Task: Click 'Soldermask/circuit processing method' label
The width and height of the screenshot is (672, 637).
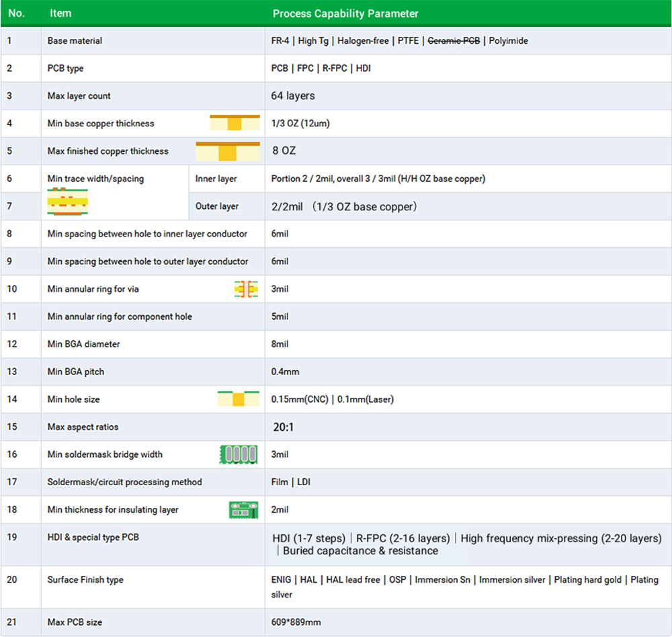Action: coord(124,482)
